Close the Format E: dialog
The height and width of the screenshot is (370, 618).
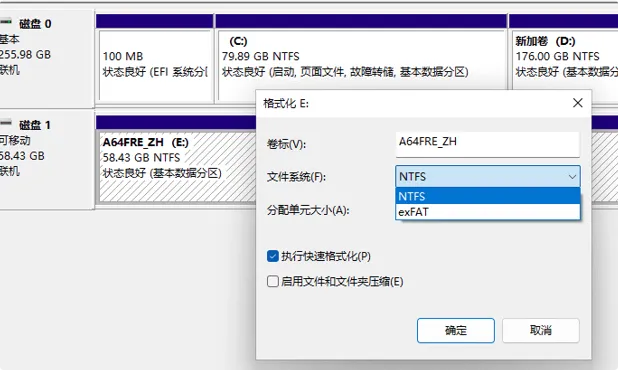click(x=577, y=103)
